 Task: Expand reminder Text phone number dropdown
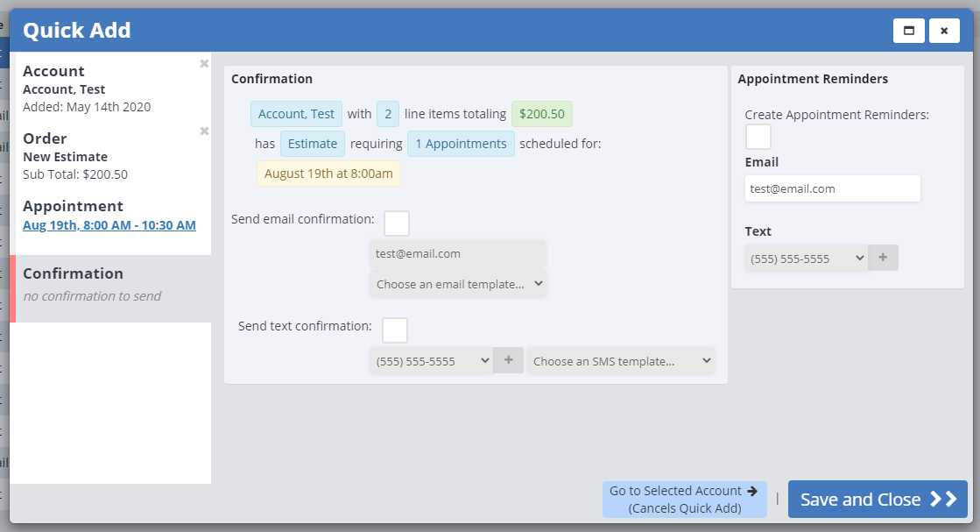coord(806,259)
